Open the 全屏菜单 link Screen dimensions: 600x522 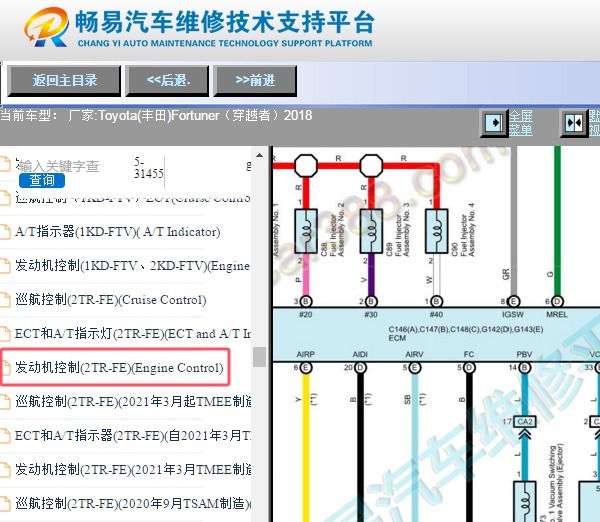click(520, 122)
